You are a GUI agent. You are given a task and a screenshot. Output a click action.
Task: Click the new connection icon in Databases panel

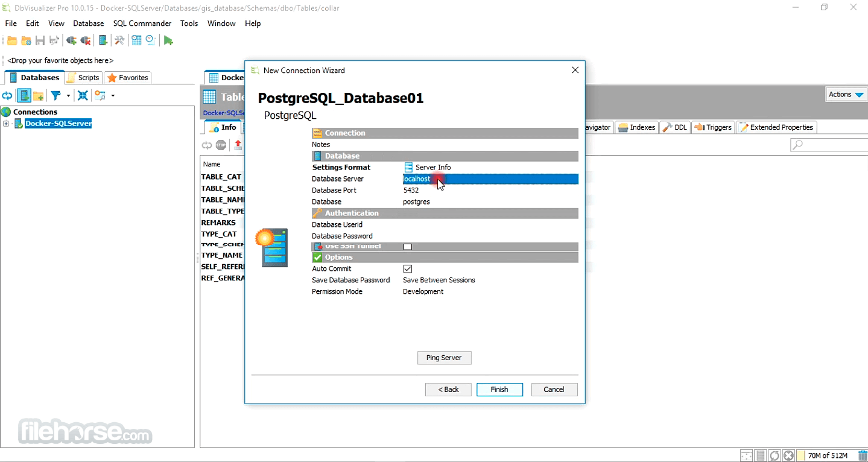coord(24,95)
